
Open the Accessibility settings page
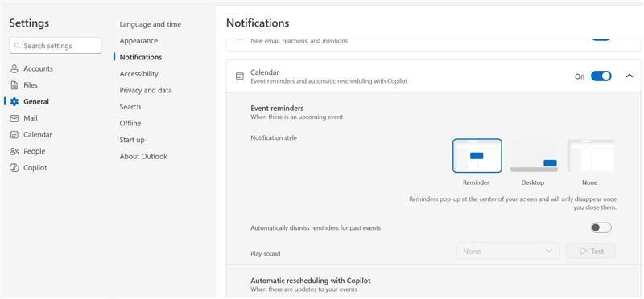tap(138, 74)
